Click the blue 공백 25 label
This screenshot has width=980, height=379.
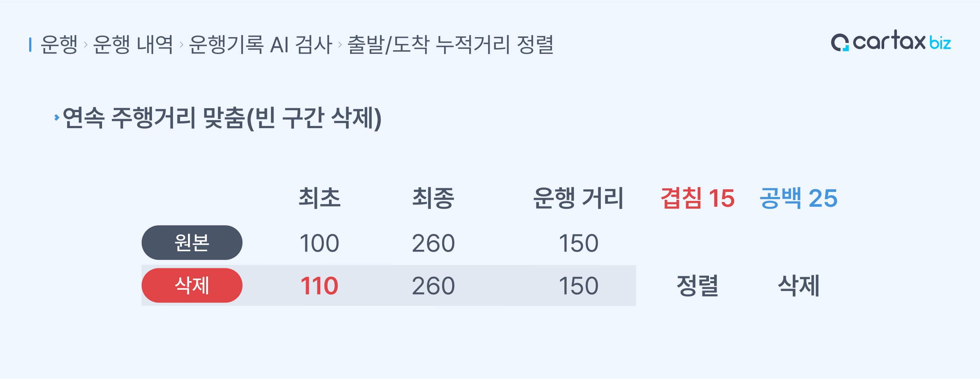point(798,198)
